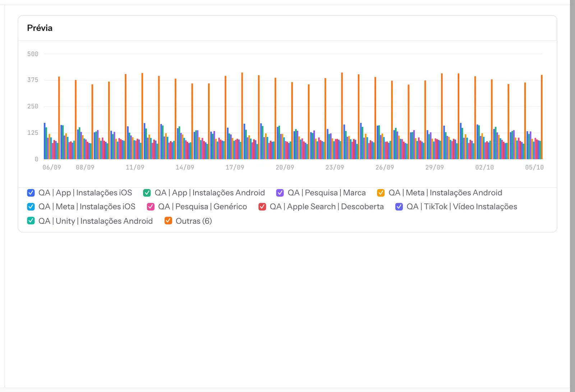575x392 pixels.
Task: Click the 06/09 x-axis date label
Action: point(52,167)
